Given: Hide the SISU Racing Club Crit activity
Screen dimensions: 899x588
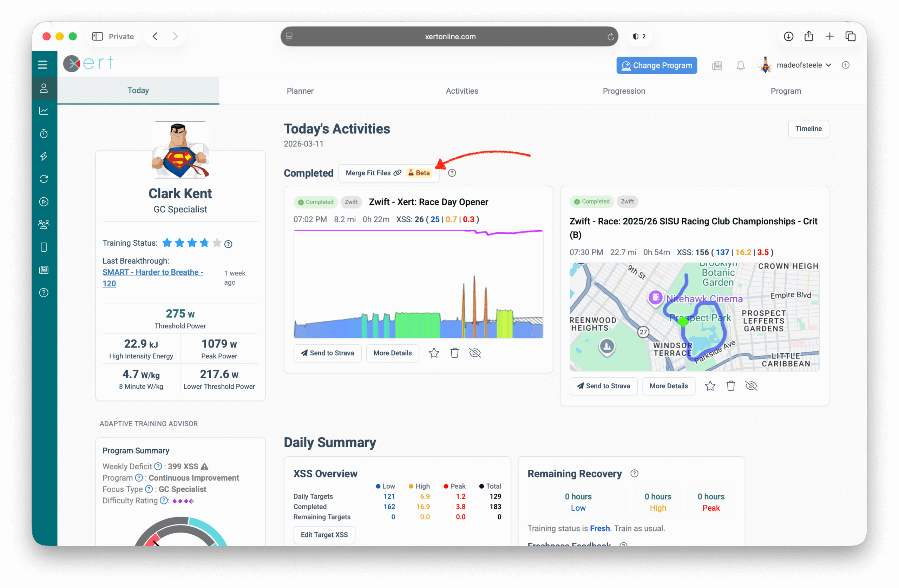Looking at the screenshot, I should coord(751,386).
